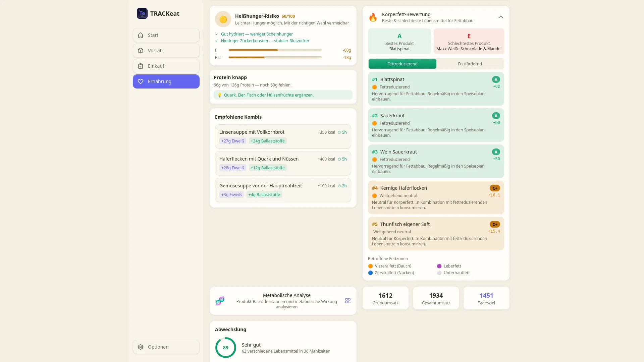
Task: Click the DNA icon in Metabolische Analyse
Action: point(220,301)
